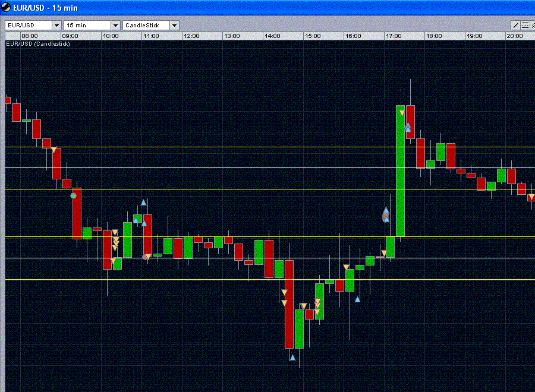The image size is (535, 392).
Task: Click blue triangle markers on the 17:15 red candle
Action: pyautogui.click(x=408, y=128)
